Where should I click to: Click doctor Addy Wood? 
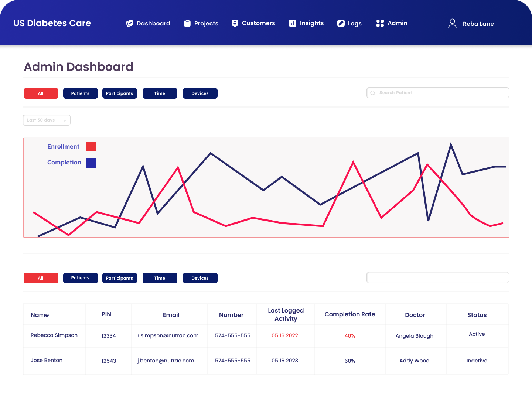[415, 361]
